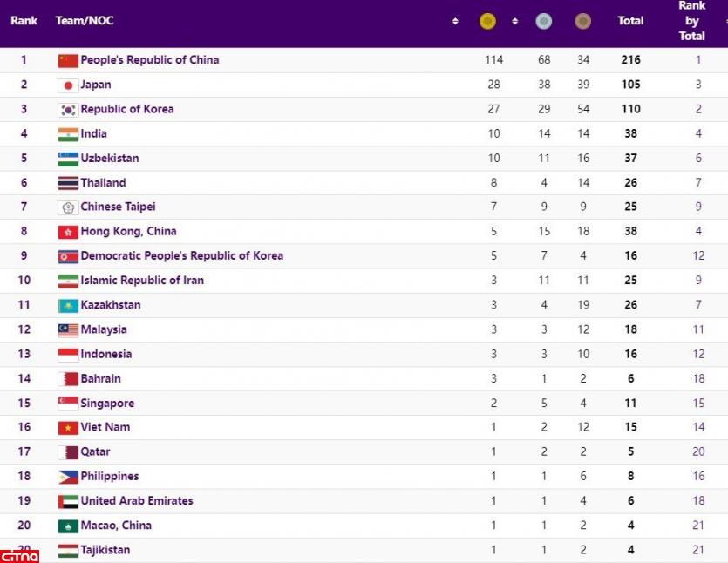The image size is (728, 563).
Task: Click Hong Kong, China's total of 38
Action: pyautogui.click(x=630, y=232)
